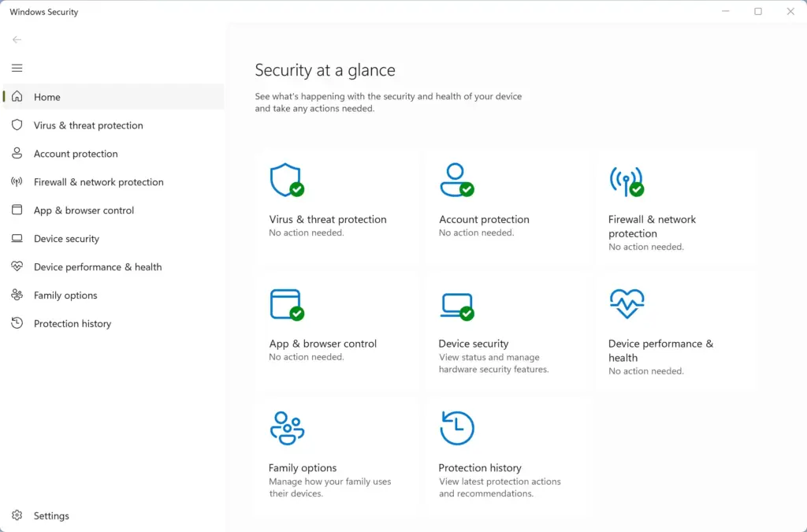Click the family icon beside Family options in sidebar
The height and width of the screenshot is (532, 807).
pyautogui.click(x=17, y=295)
